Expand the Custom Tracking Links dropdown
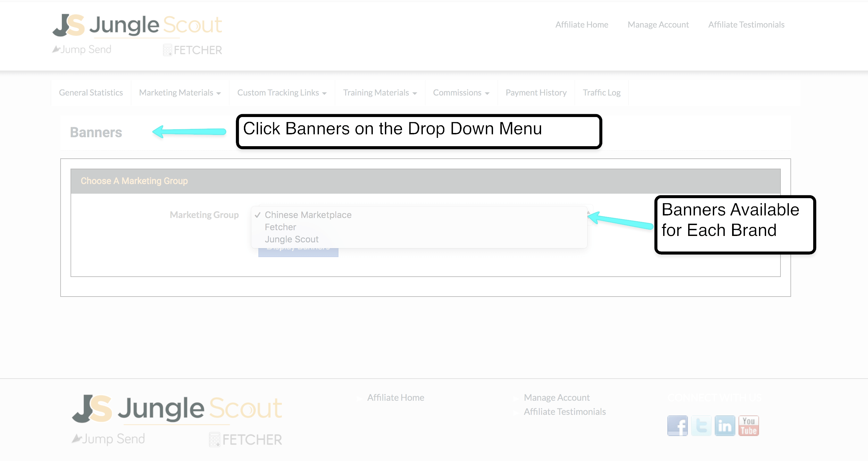This screenshot has width=868, height=461. click(282, 93)
